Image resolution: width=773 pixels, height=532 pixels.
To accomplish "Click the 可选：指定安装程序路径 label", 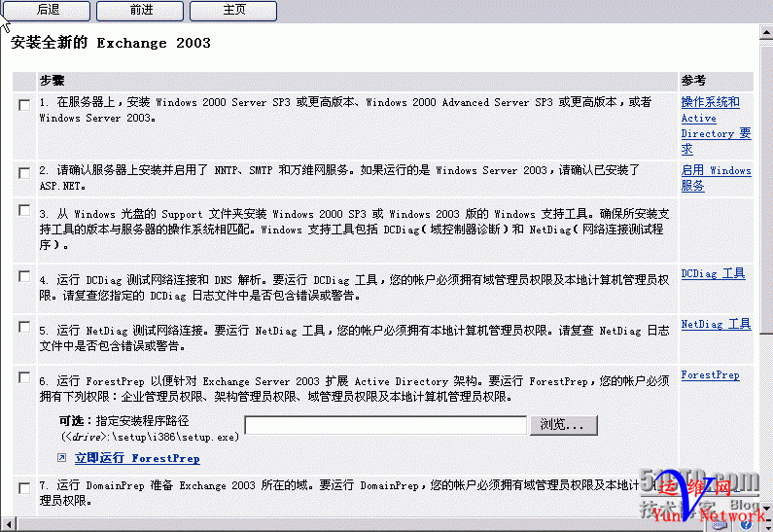I will [x=123, y=420].
